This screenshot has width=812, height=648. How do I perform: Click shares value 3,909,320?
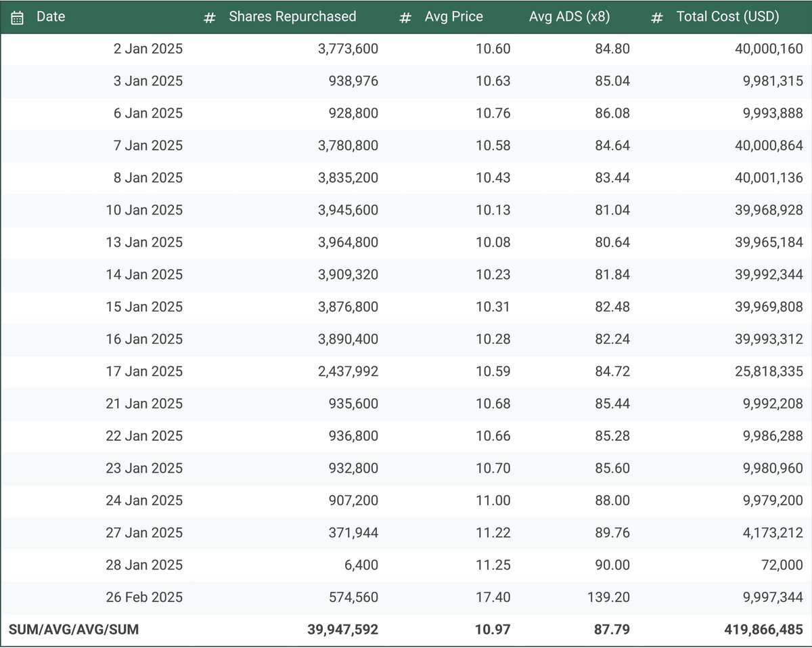tap(348, 275)
